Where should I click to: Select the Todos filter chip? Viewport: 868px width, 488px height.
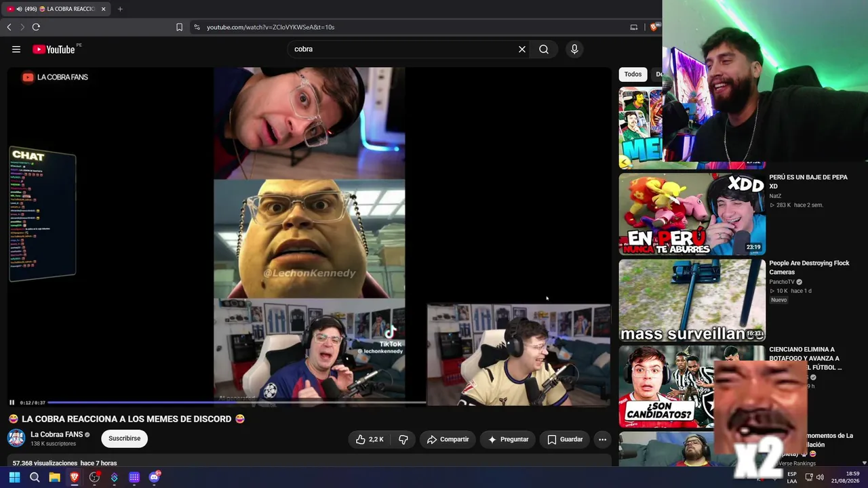[633, 75]
